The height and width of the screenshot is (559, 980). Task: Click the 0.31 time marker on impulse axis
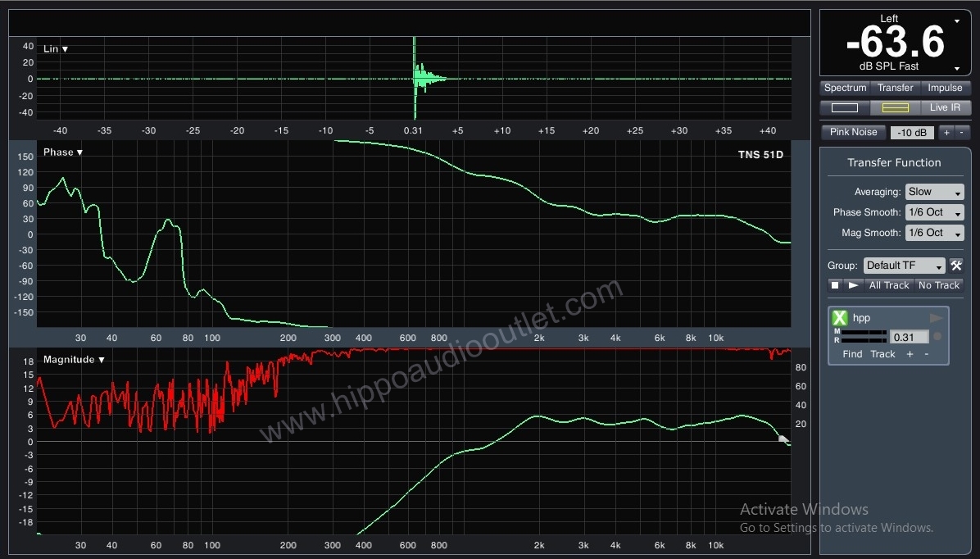413,130
